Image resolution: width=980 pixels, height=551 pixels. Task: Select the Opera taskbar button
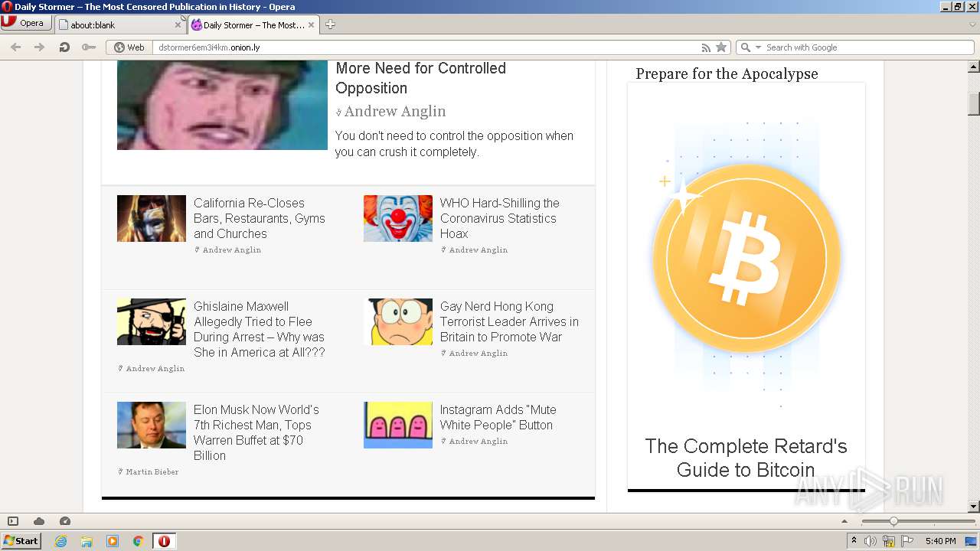(x=164, y=541)
